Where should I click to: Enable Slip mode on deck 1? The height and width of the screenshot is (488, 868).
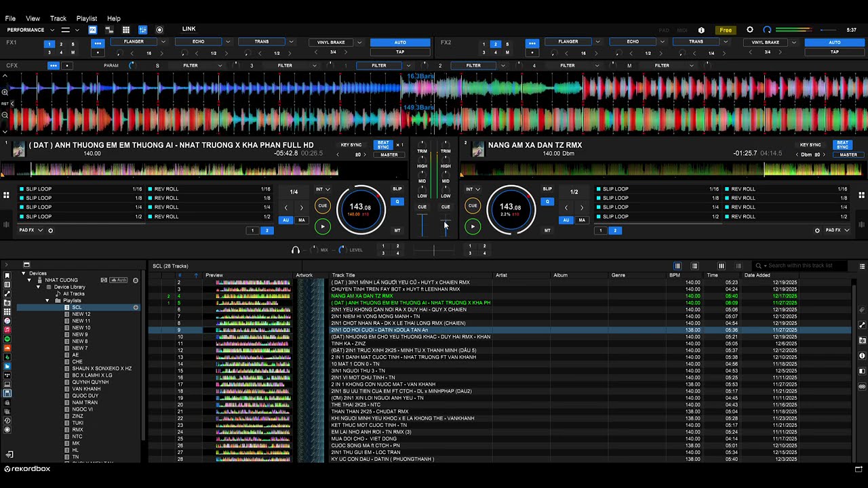[x=397, y=189]
